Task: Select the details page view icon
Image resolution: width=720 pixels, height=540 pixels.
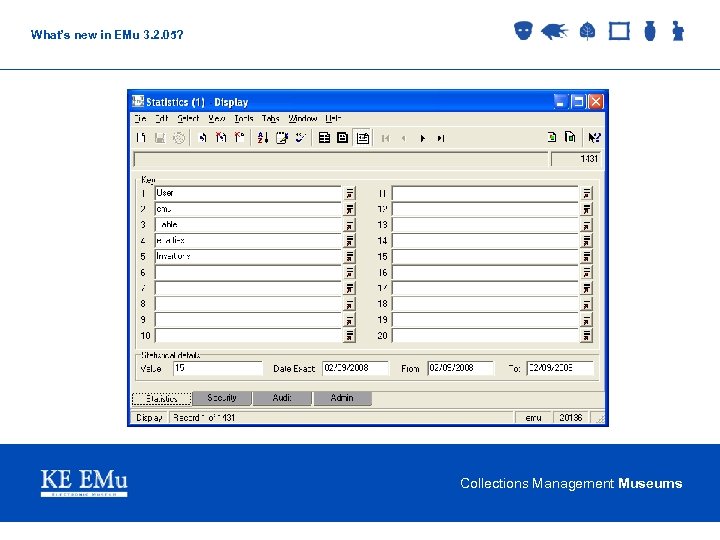Action: tap(362, 138)
